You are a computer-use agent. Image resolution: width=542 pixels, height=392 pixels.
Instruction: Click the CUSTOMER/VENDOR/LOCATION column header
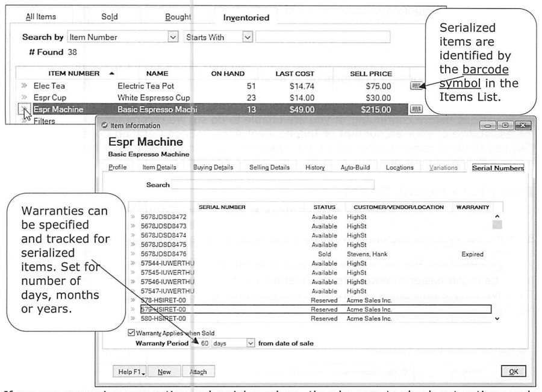pyautogui.click(x=399, y=207)
